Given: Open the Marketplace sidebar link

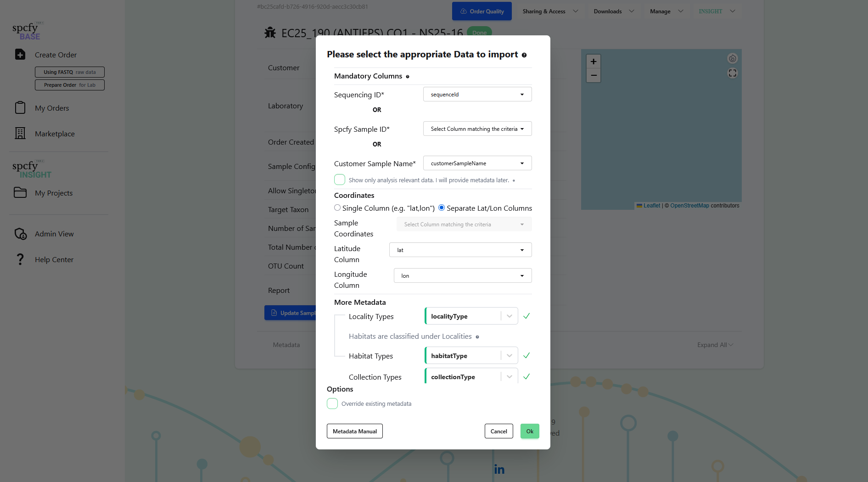Looking at the screenshot, I should [55, 134].
